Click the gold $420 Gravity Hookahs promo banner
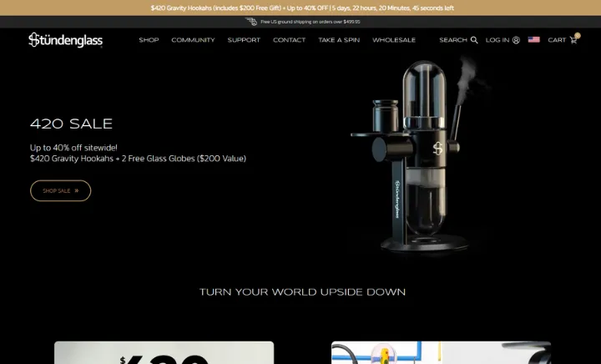 pos(300,8)
